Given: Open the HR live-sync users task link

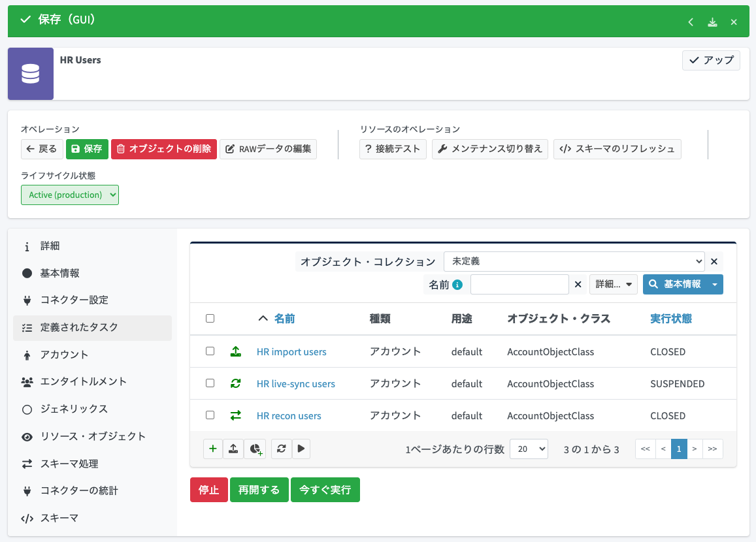Looking at the screenshot, I should (x=295, y=383).
